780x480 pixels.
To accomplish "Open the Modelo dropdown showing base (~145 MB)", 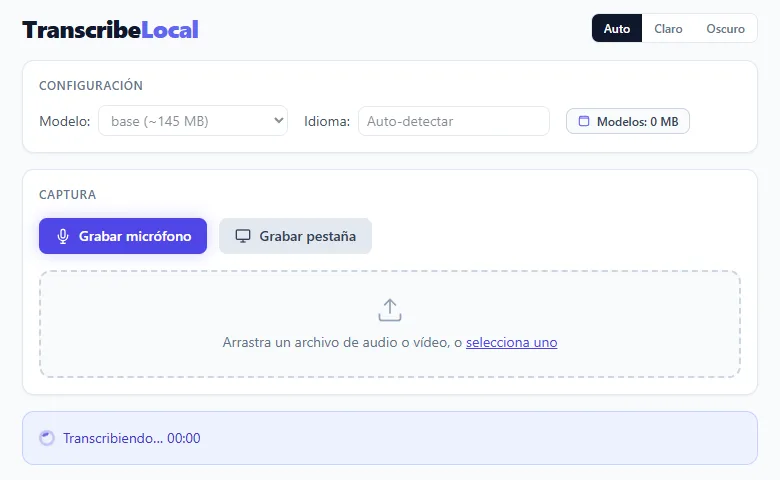I will (x=193, y=121).
